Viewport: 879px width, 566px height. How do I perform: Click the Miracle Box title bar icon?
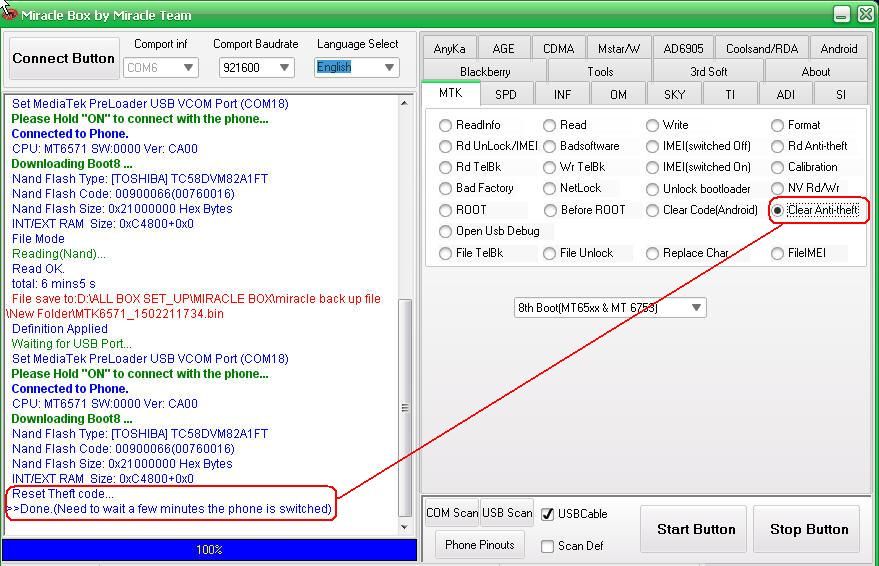tap(9, 13)
